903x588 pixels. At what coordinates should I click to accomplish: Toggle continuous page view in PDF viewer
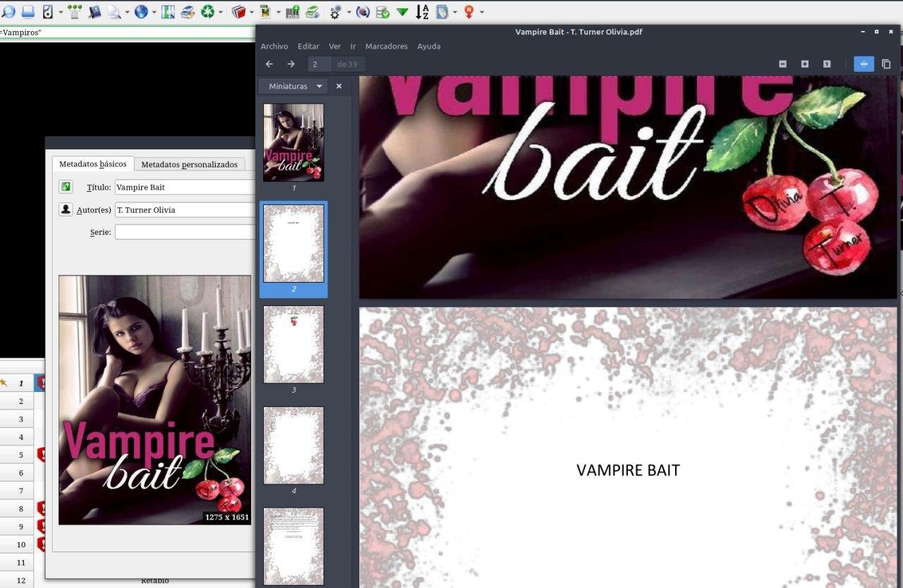point(864,64)
